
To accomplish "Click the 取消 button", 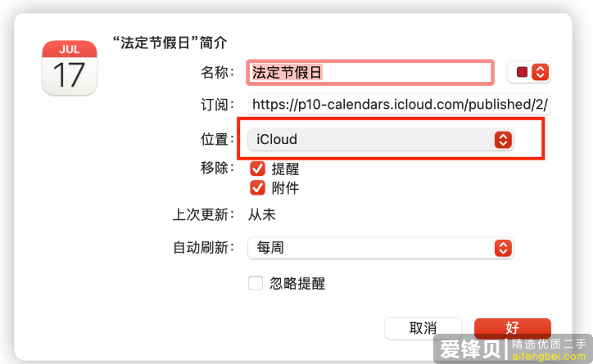I will 423,328.
